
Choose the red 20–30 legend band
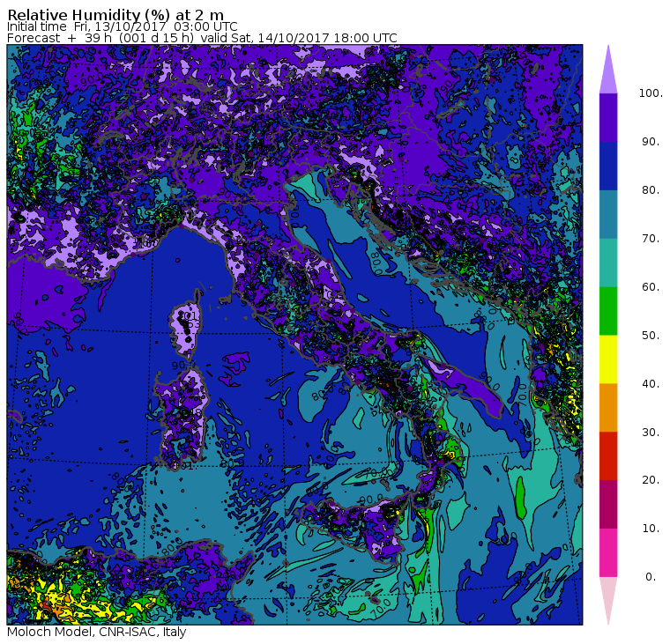pyautogui.click(x=608, y=456)
